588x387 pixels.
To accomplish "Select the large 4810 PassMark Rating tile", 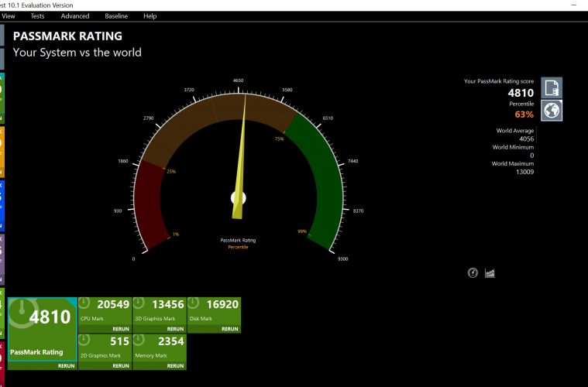I will click(x=43, y=329).
